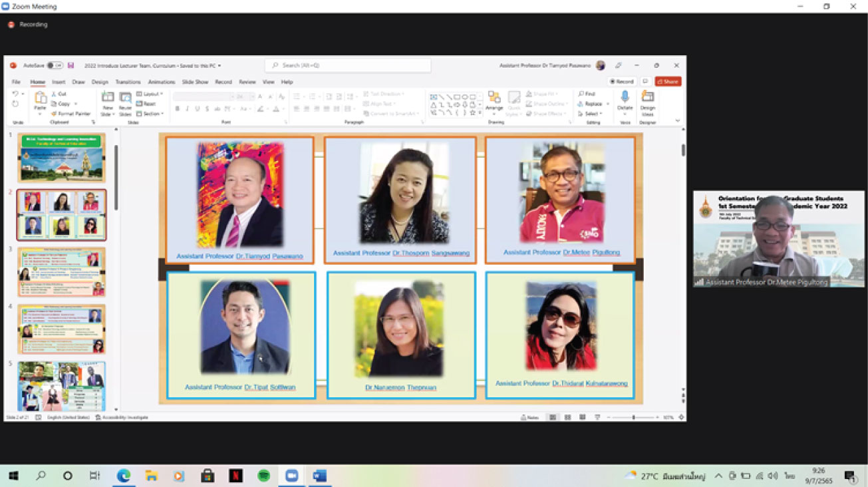Start Slide Show from status bar icon
Image resolution: width=868 pixels, height=487 pixels.
[x=597, y=417]
